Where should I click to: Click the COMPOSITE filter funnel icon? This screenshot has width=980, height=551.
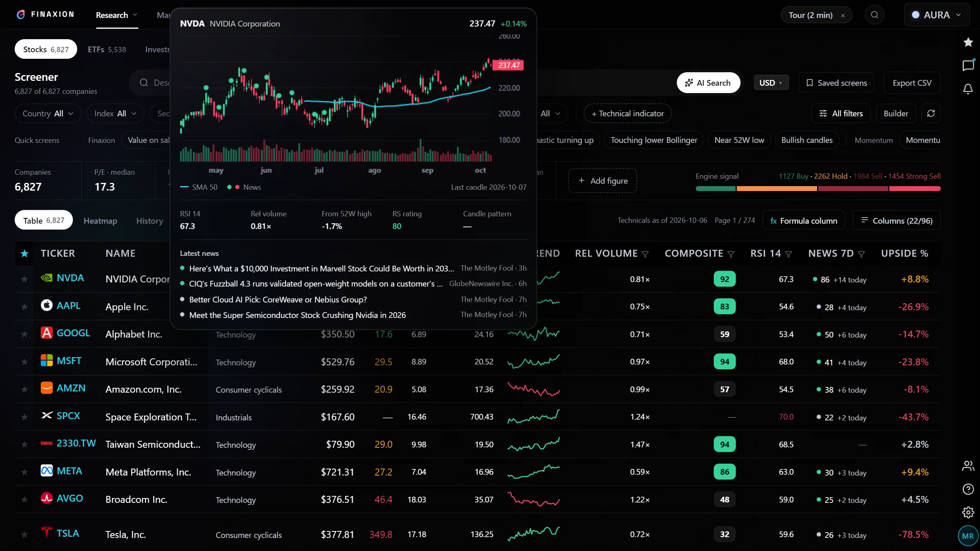tap(731, 254)
